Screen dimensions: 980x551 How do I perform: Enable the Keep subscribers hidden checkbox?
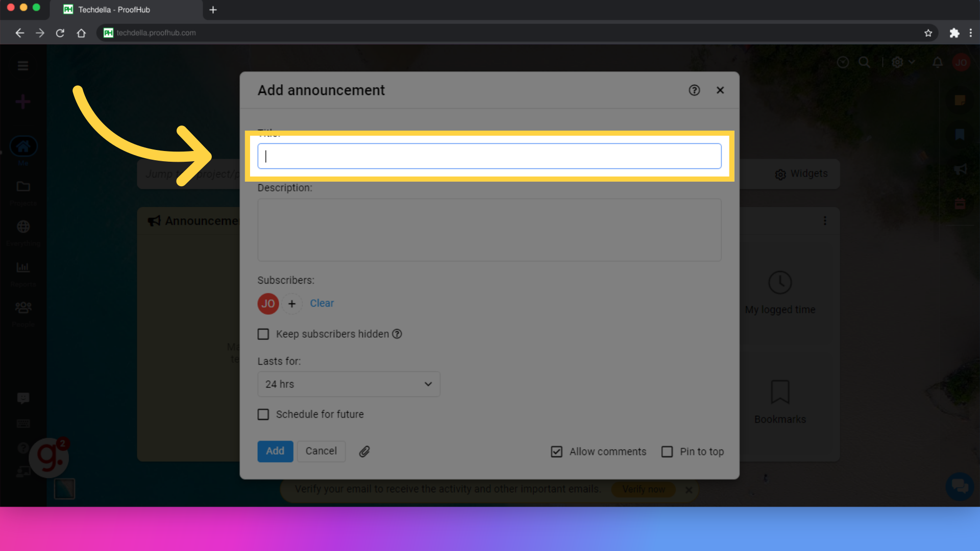coord(263,334)
